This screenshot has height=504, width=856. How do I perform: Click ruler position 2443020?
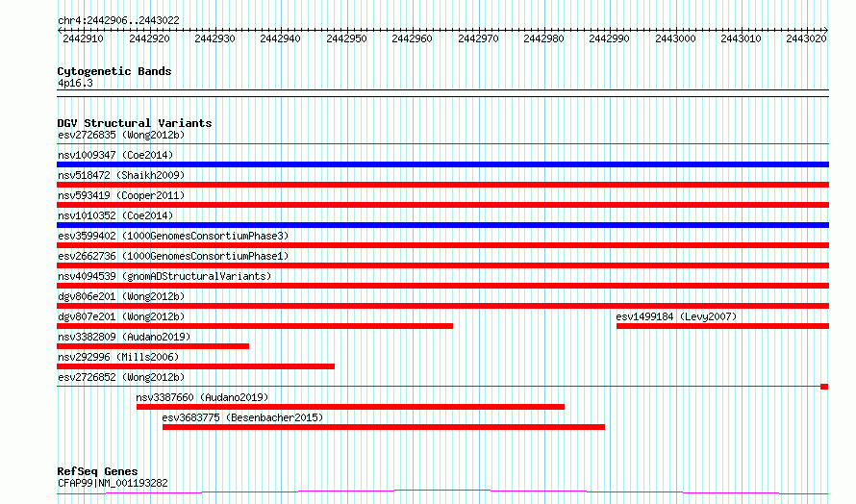coord(806,38)
